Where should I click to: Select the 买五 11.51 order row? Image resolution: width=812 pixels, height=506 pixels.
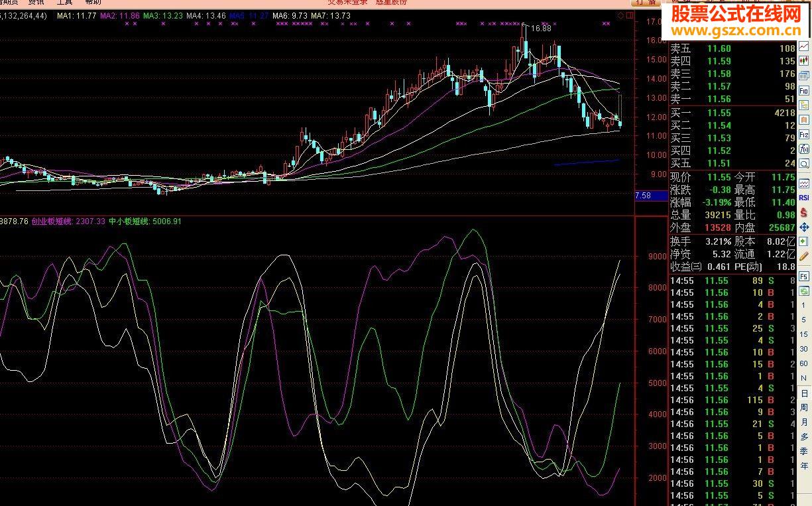[x=732, y=163]
